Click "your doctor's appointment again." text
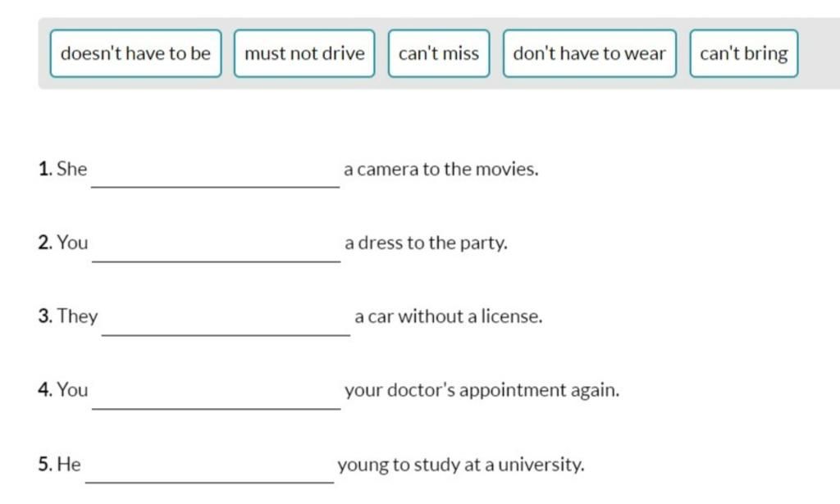The width and height of the screenshot is (840, 504). tap(482, 390)
